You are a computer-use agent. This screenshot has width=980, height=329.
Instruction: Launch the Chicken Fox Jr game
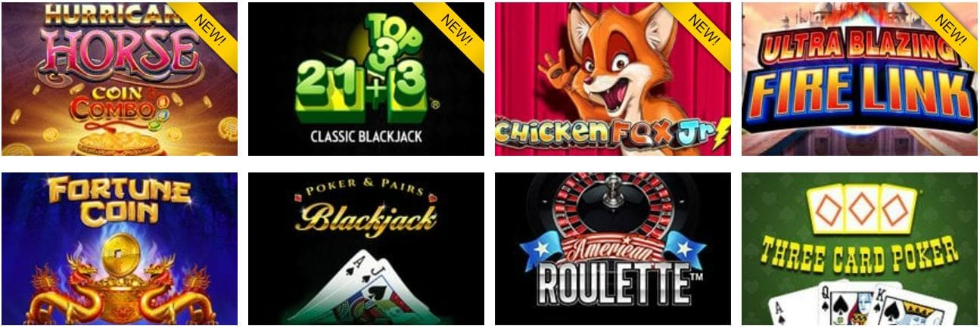[613, 79]
